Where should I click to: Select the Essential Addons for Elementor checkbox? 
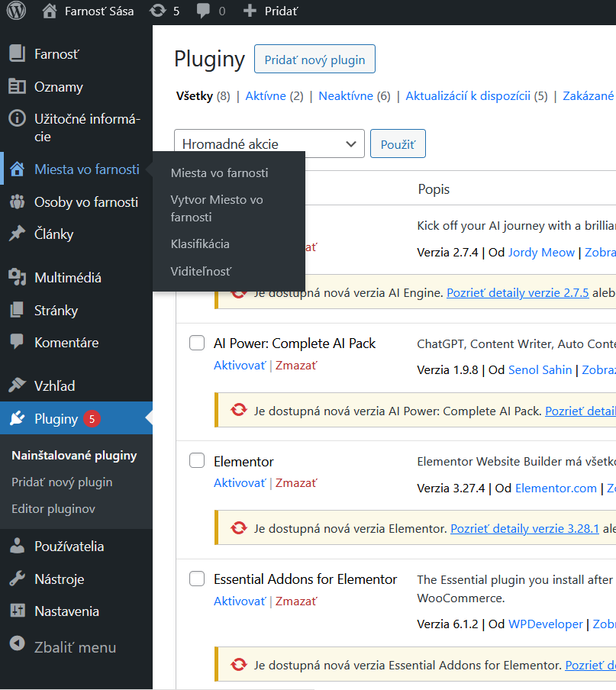197,579
